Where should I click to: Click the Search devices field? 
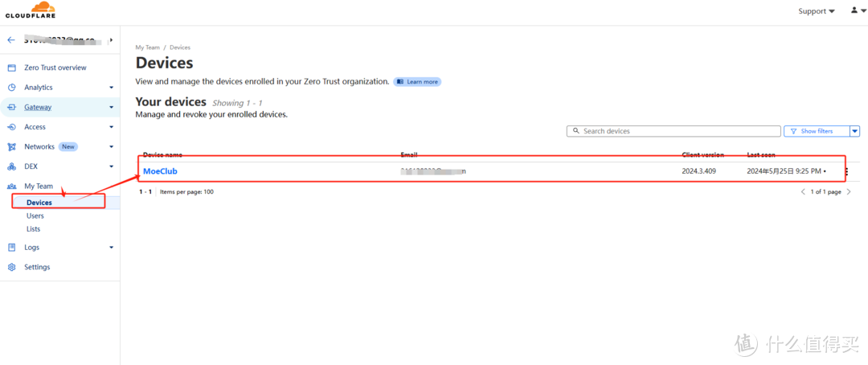point(674,131)
